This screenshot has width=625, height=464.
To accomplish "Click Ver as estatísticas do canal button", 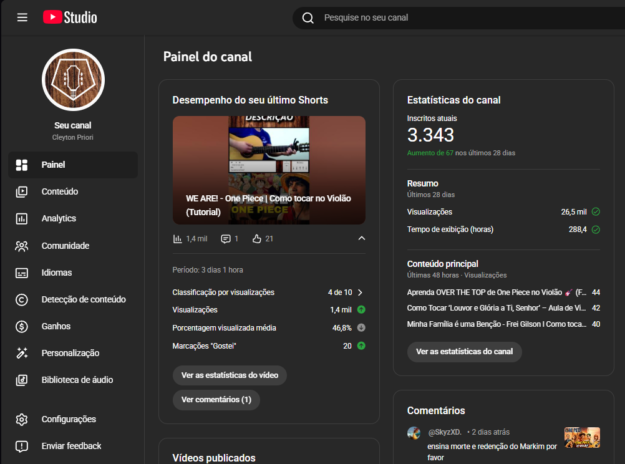I will [464, 352].
